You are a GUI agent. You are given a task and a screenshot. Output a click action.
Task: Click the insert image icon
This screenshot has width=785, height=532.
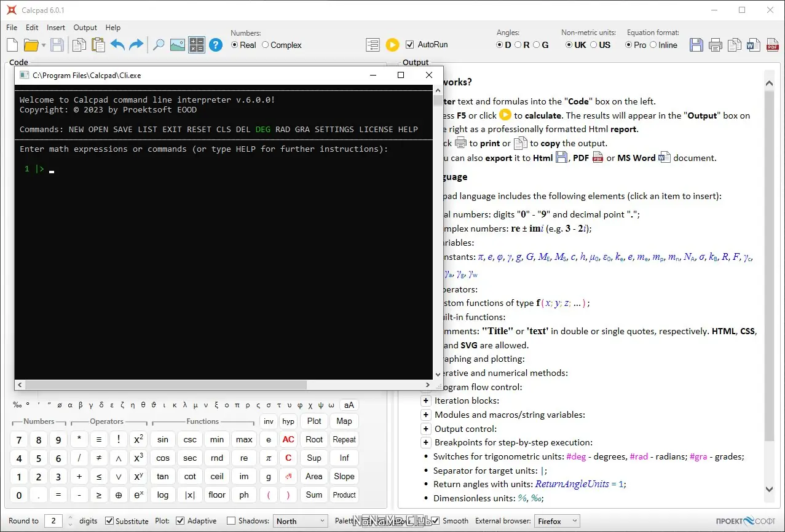[x=177, y=45]
